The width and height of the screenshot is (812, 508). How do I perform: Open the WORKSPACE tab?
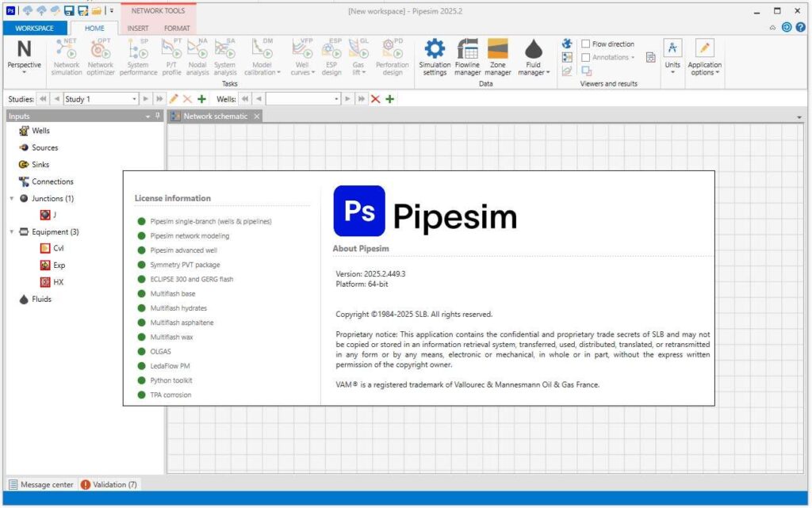click(35, 28)
